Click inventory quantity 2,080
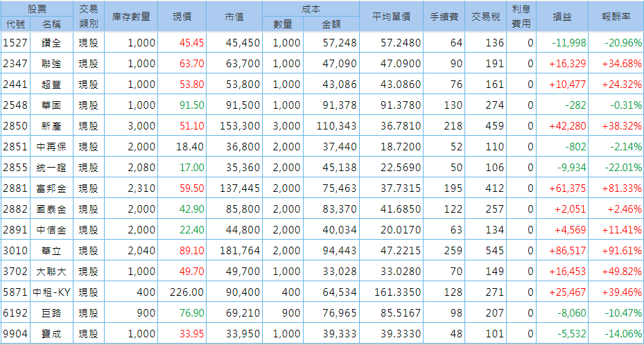 (x=141, y=168)
